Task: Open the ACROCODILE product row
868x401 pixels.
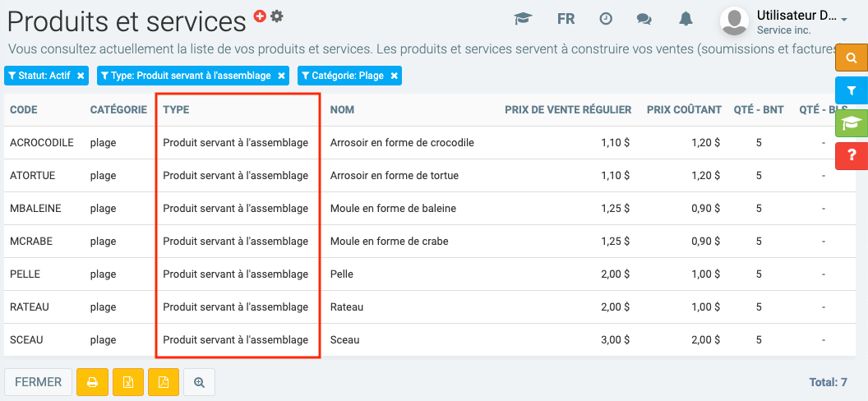Action: pos(42,142)
